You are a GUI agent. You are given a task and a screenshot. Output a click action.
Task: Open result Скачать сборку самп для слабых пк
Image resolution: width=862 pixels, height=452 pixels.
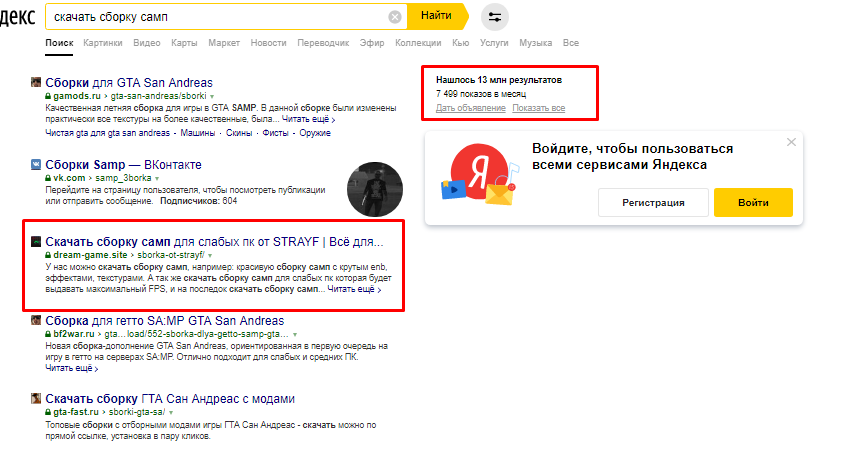[214, 241]
